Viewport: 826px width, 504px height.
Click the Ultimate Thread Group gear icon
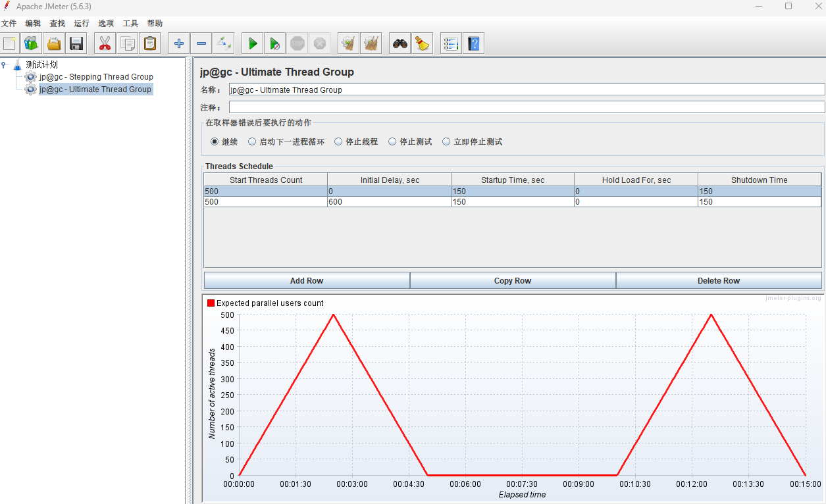click(30, 89)
